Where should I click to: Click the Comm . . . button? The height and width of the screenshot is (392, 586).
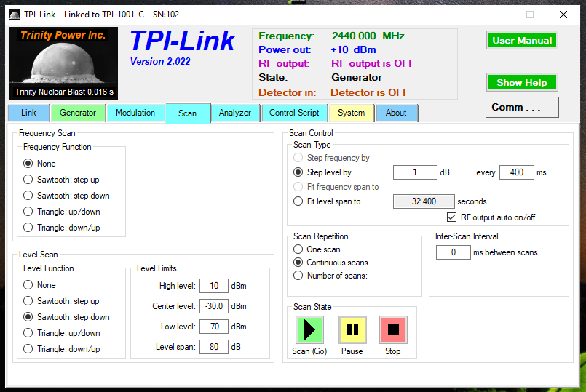pos(522,108)
